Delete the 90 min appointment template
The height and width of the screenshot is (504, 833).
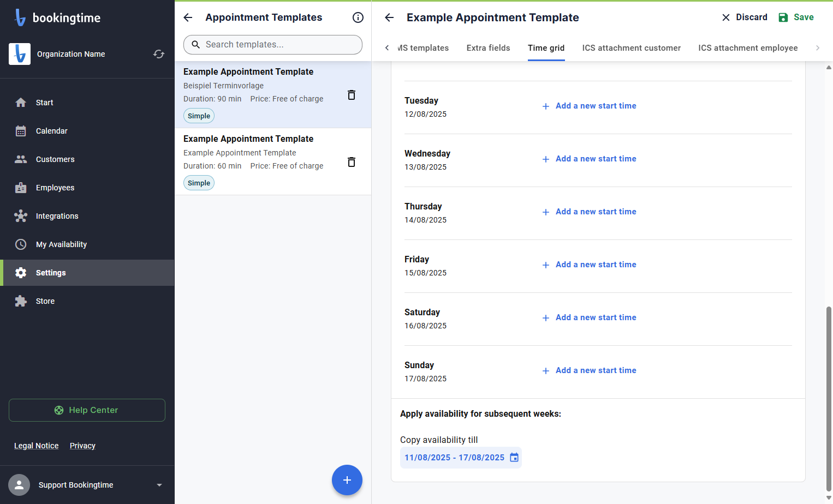tap(352, 95)
